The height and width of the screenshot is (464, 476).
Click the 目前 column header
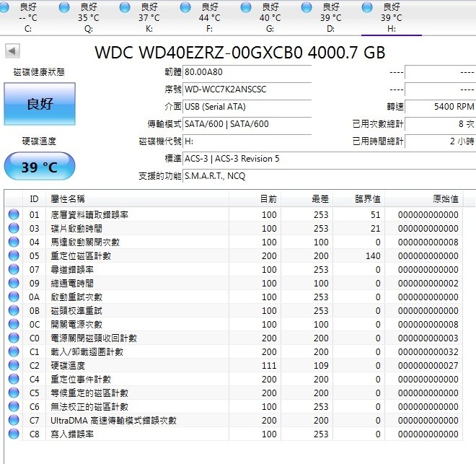pyautogui.click(x=255, y=199)
